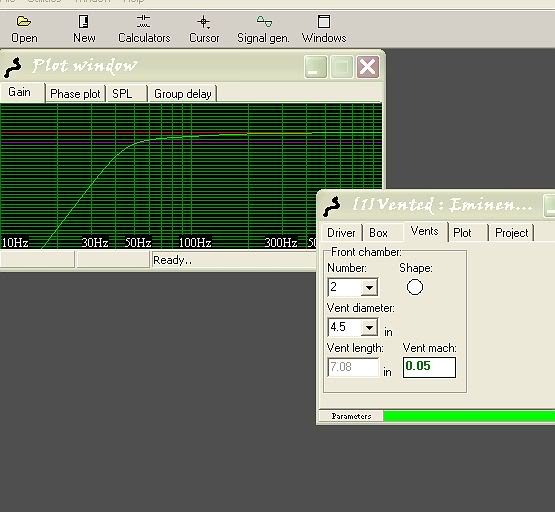Show the Group delay tab
555x512 pixels.
(183, 94)
